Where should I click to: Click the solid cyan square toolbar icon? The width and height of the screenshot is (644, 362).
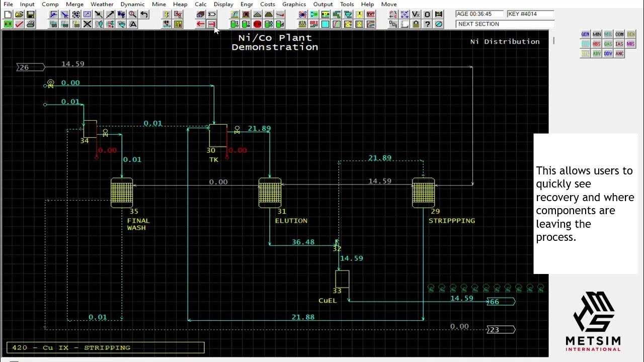tap(325, 24)
